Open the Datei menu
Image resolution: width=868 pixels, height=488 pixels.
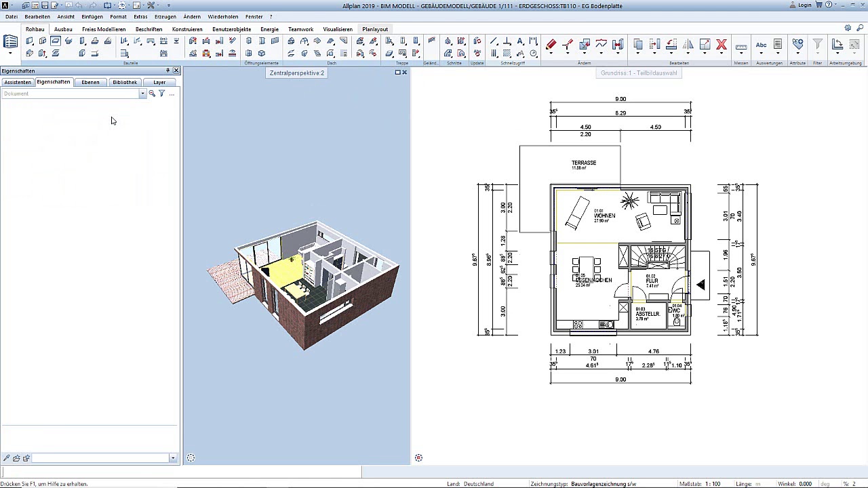point(12,16)
